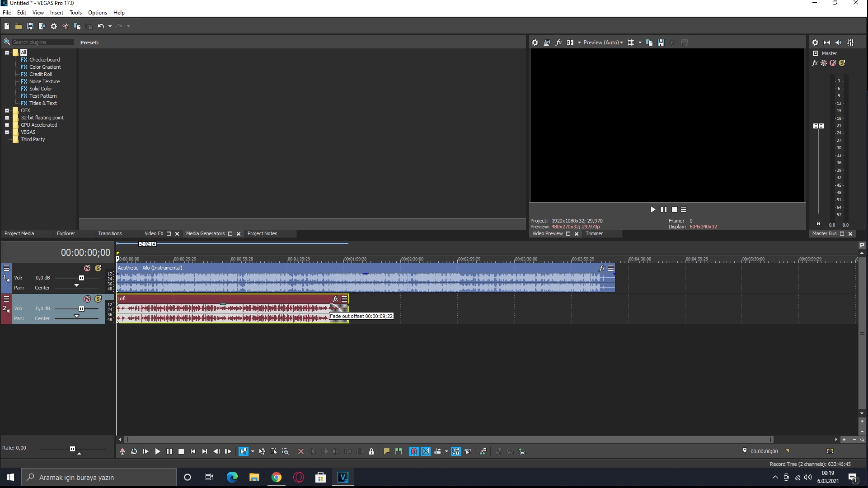868x488 pixels.
Task: Open Lofi clip event menu button
Action: (344, 299)
